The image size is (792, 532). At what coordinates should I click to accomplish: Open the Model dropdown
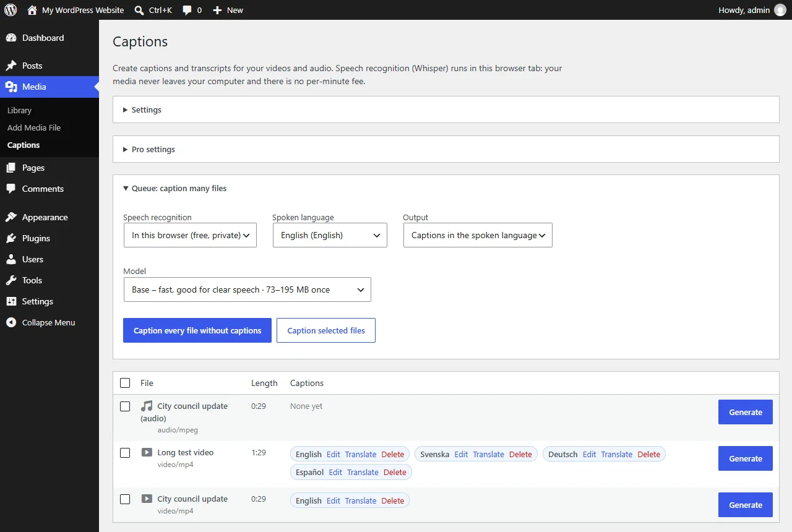point(247,290)
